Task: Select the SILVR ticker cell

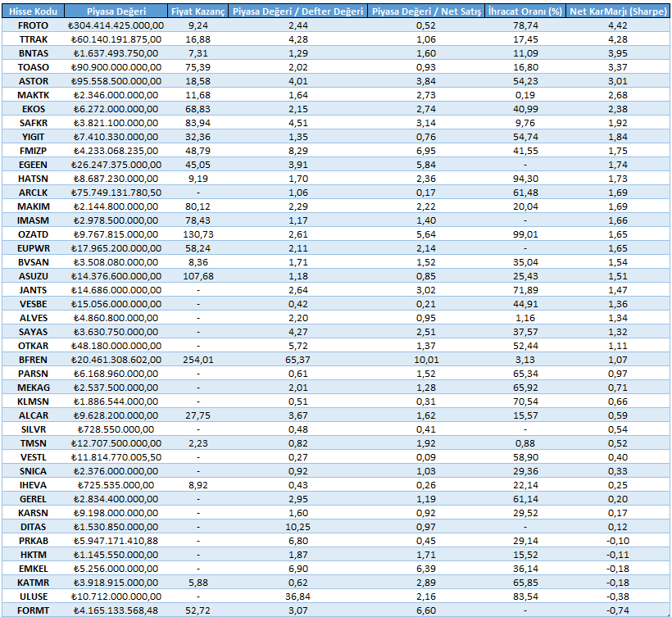Action: (33, 429)
